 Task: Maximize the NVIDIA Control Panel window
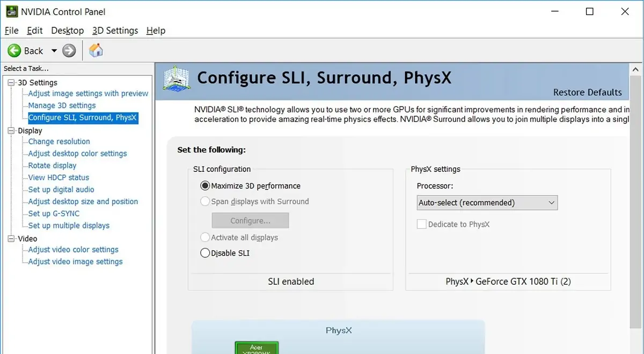coord(590,11)
